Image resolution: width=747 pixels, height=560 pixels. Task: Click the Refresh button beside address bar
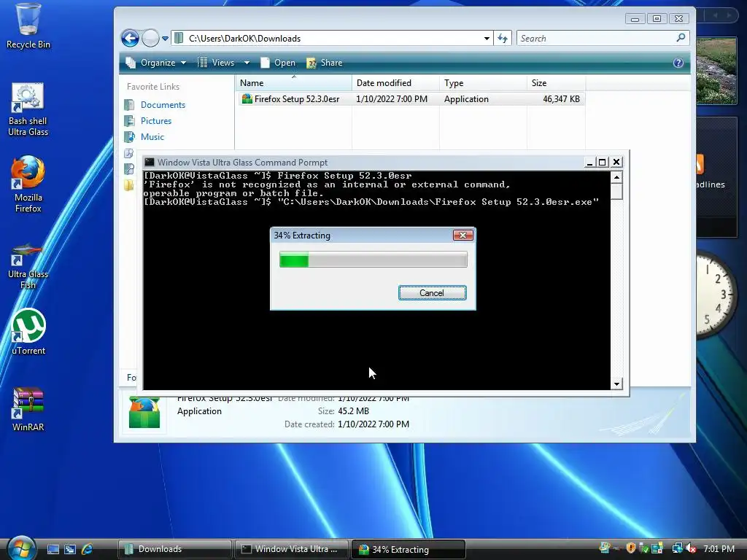tap(503, 39)
